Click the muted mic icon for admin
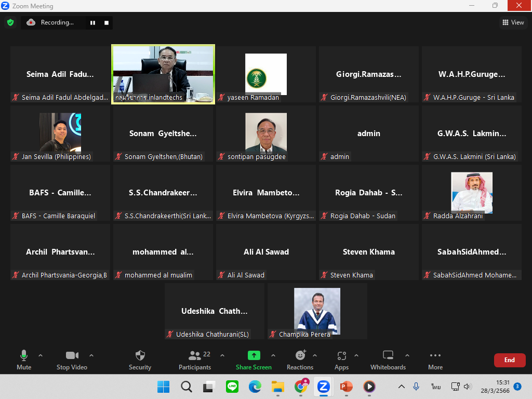 point(324,156)
